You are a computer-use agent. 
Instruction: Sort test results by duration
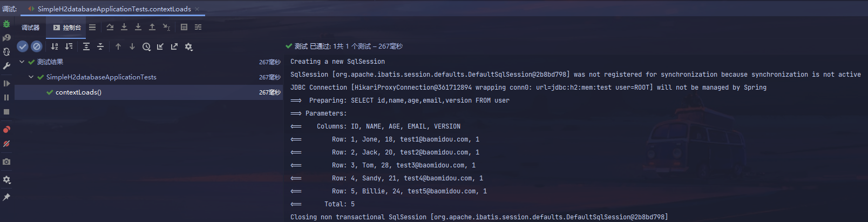tap(69, 46)
